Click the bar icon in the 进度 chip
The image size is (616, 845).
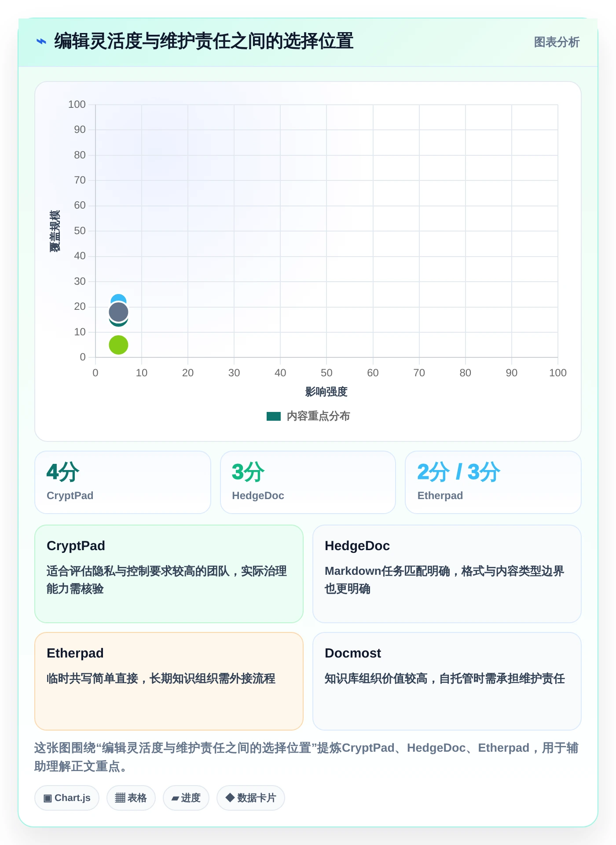[175, 798]
